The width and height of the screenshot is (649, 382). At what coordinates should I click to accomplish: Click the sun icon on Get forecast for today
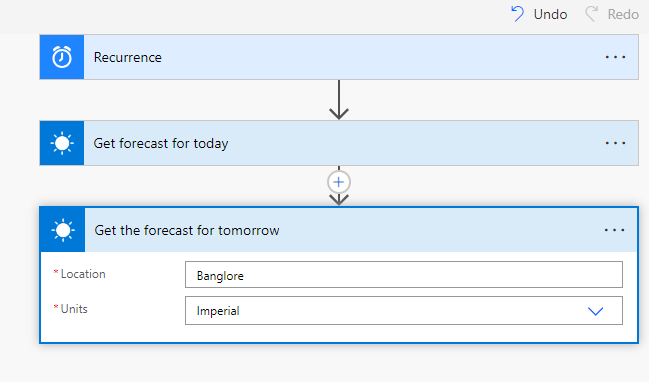coord(62,143)
